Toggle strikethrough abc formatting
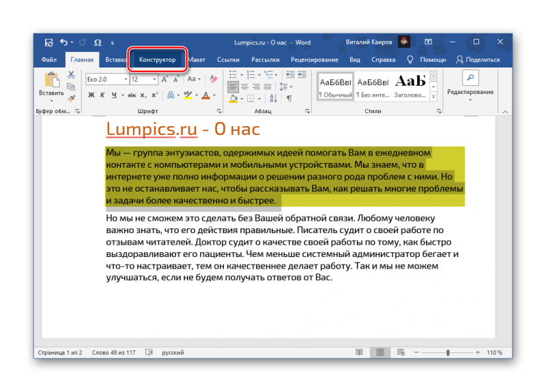 coord(132,95)
